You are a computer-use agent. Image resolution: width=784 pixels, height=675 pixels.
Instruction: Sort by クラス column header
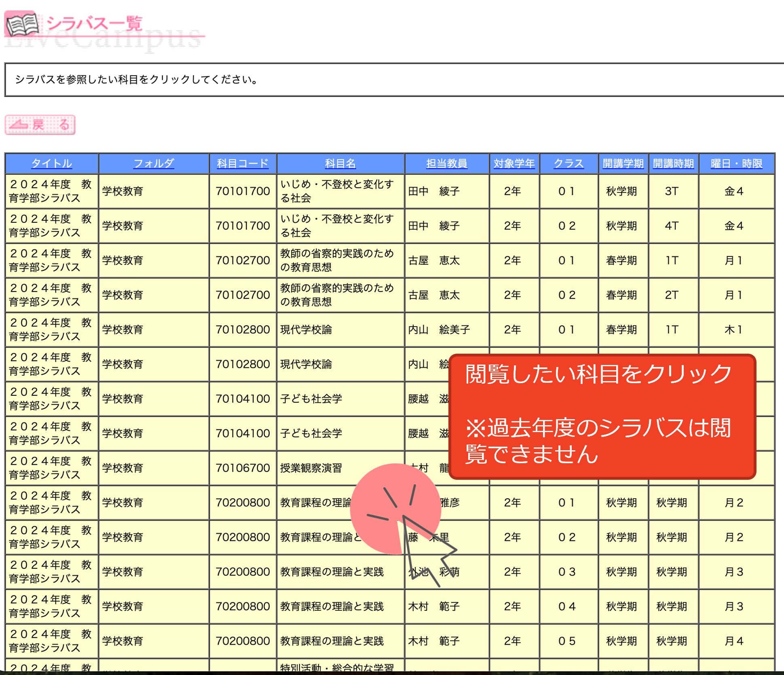tap(568, 163)
